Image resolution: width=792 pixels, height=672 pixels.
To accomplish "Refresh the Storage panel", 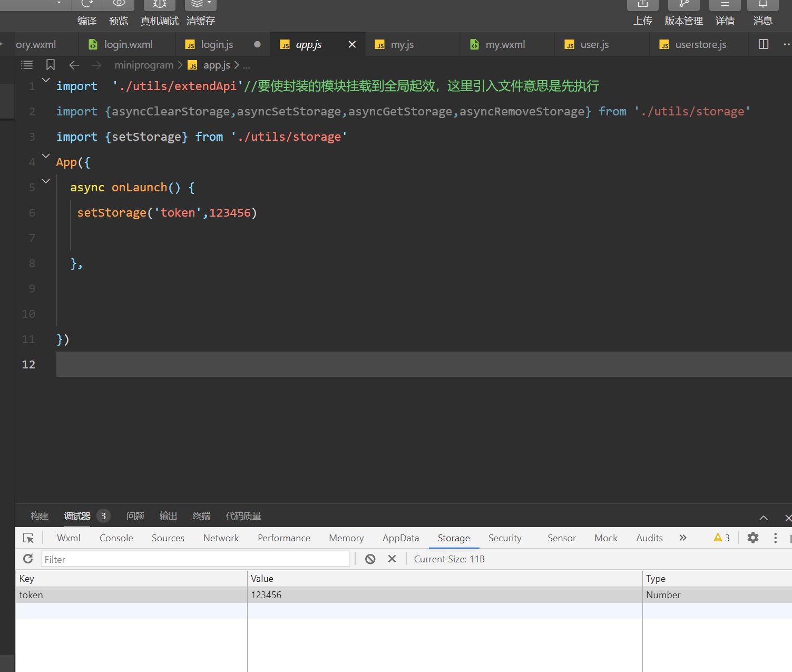I will 28,559.
